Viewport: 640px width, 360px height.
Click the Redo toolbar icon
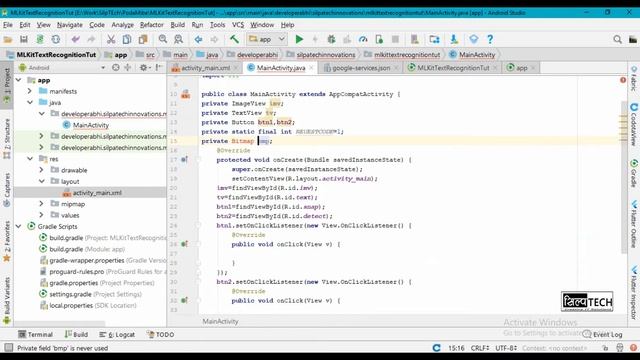[x=91, y=40]
